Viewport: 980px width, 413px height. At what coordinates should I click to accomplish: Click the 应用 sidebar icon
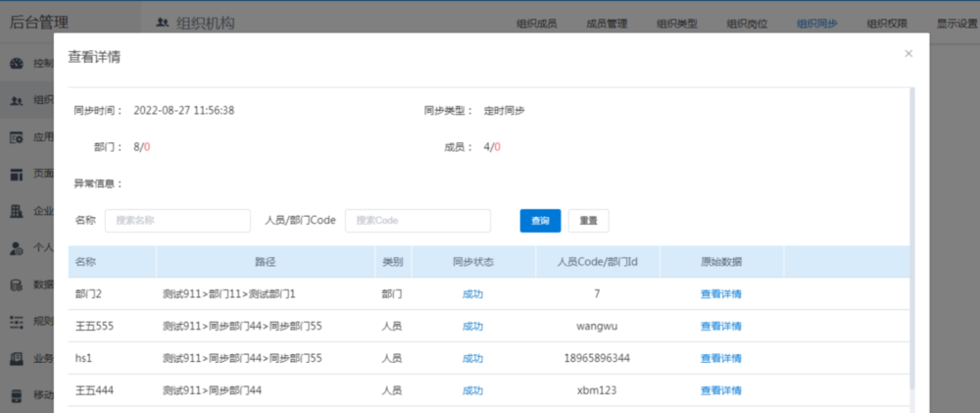click(17, 137)
